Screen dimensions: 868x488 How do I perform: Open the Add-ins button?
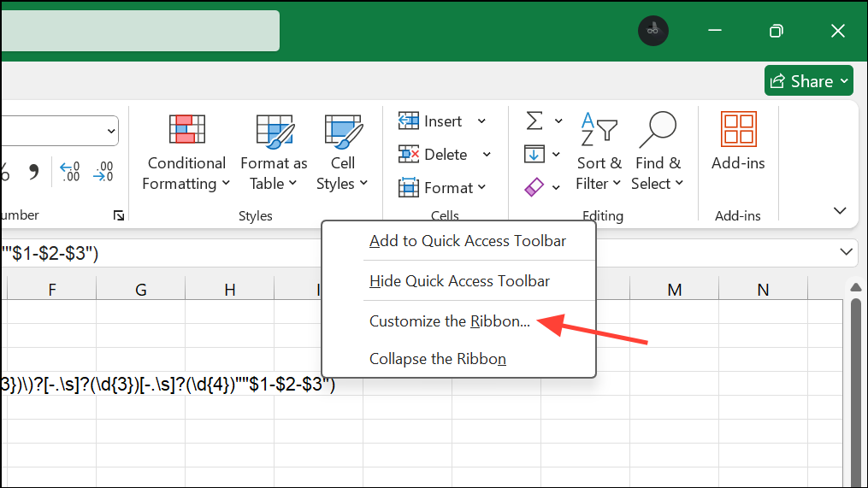(738, 141)
